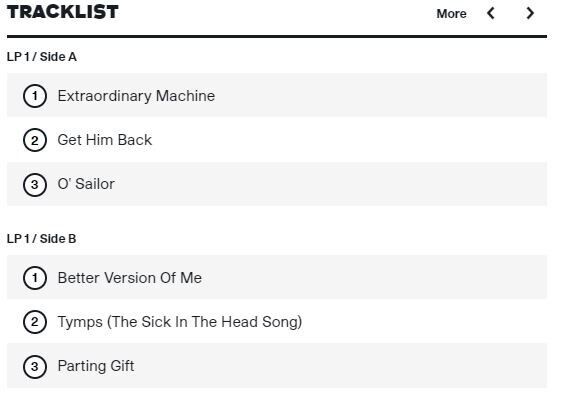The image size is (565, 395).
Task: Click circled number 2 beside Get Him Back
Action: (35, 140)
